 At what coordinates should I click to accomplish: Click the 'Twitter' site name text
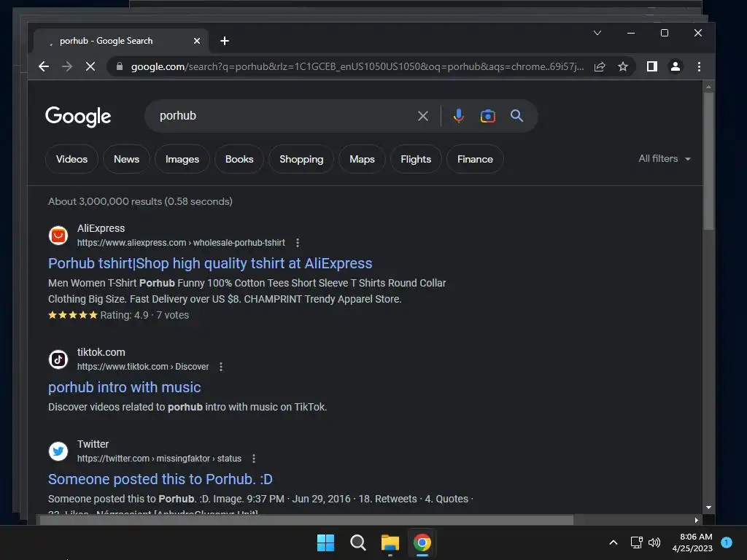pos(93,444)
